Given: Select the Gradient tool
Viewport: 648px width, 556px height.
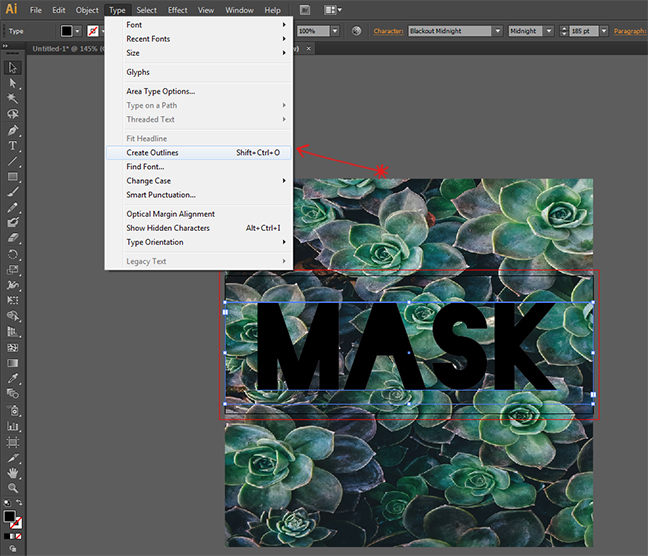Looking at the screenshot, I should pyautogui.click(x=13, y=363).
